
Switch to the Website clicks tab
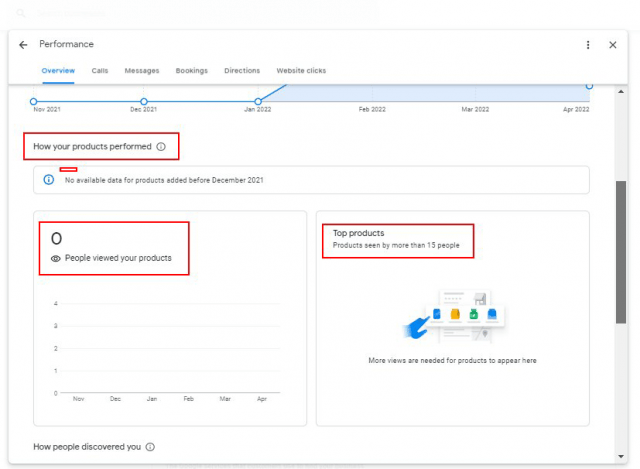click(301, 71)
